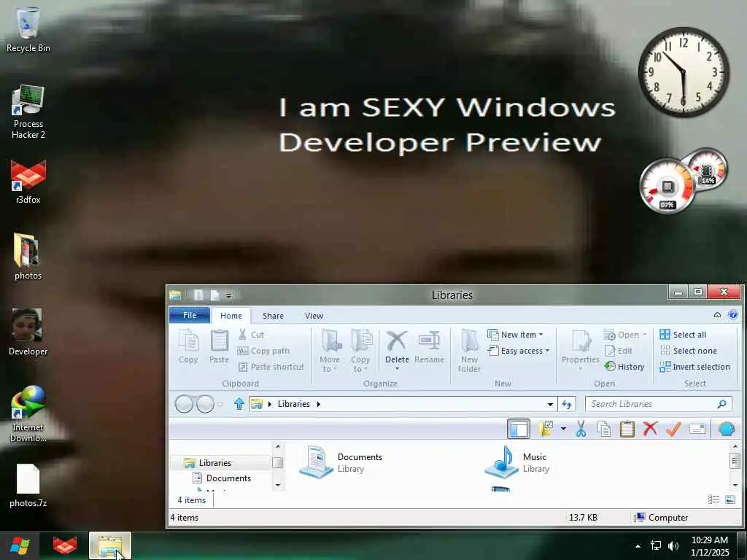Click the red X Delete toolbar icon
Image resolution: width=747 pixels, height=560 pixels.
click(650, 429)
